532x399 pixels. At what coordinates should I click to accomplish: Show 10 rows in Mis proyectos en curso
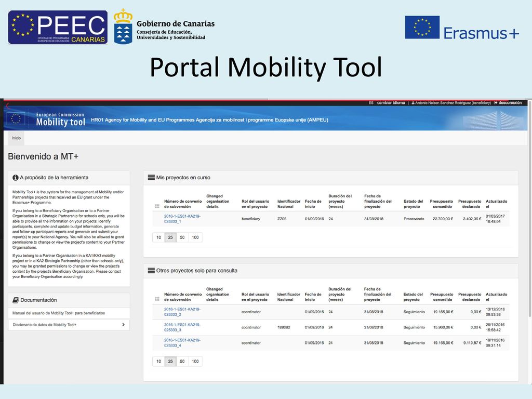158,237
